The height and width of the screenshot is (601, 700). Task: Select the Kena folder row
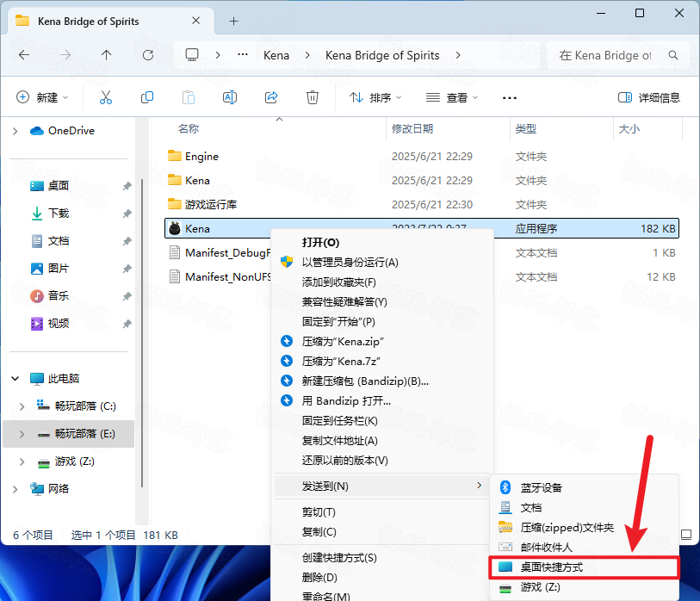(422, 181)
